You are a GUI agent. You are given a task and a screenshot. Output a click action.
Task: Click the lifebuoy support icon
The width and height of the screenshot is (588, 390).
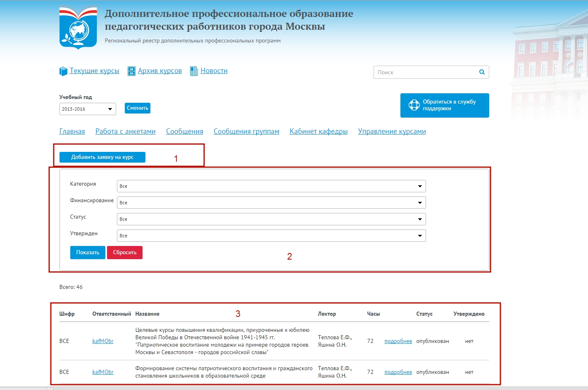[414, 105]
